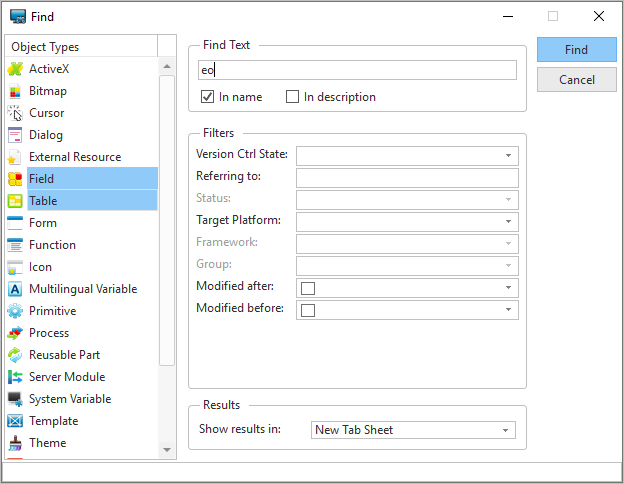Screen dimensions: 624x484
Task: Pick the External Resource icon
Action: [15, 157]
